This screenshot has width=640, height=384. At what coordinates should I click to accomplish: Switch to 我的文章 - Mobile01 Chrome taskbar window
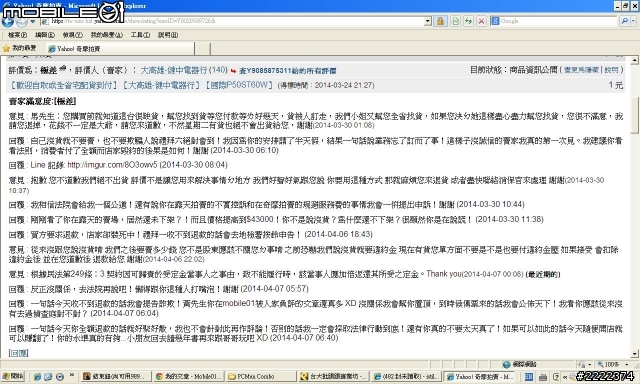pos(188,377)
